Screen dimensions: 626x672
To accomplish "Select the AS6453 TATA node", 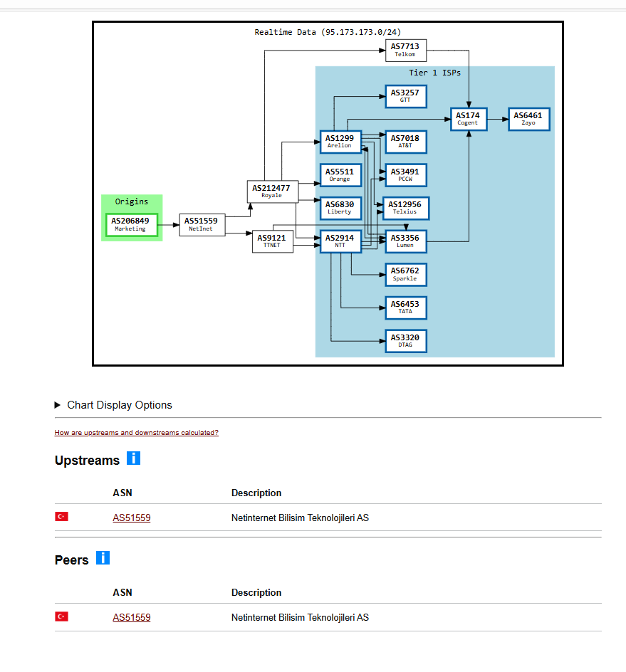I will click(x=406, y=308).
